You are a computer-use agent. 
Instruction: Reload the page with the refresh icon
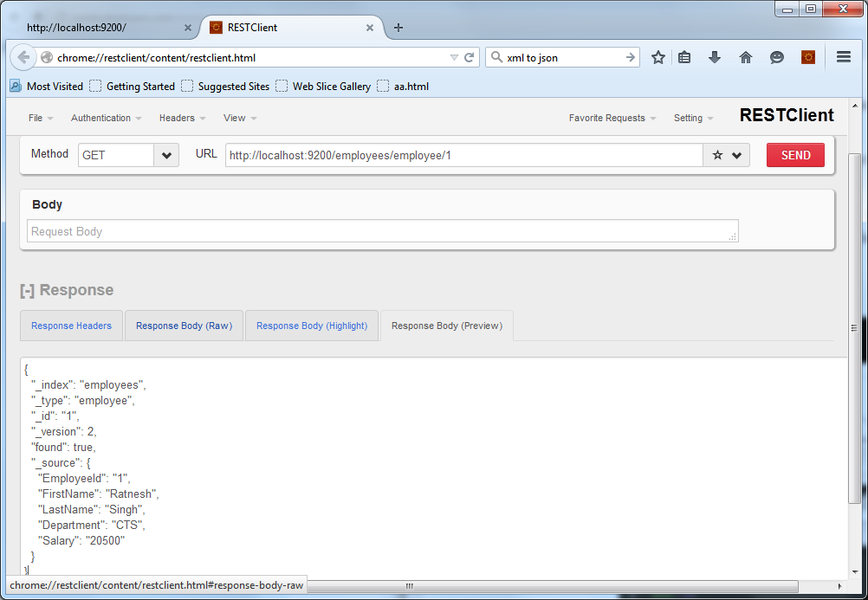(x=469, y=57)
